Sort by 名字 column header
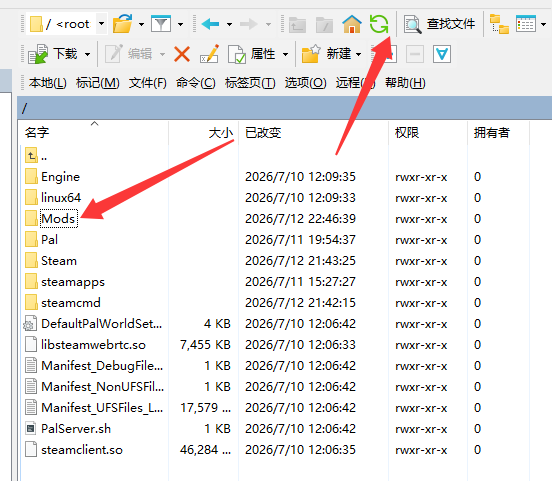Image resolution: width=552 pixels, height=481 pixels. click(x=93, y=133)
